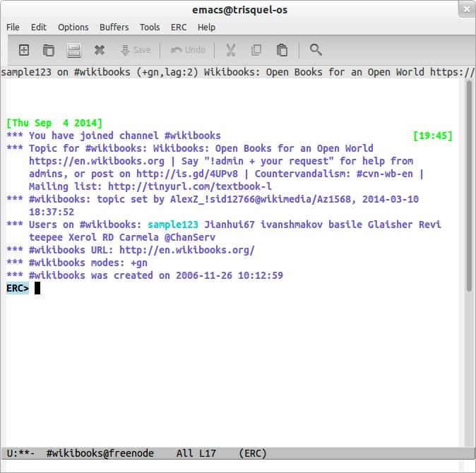Click the Search magnifier icon
The height and width of the screenshot is (473, 476).
coord(316,50)
